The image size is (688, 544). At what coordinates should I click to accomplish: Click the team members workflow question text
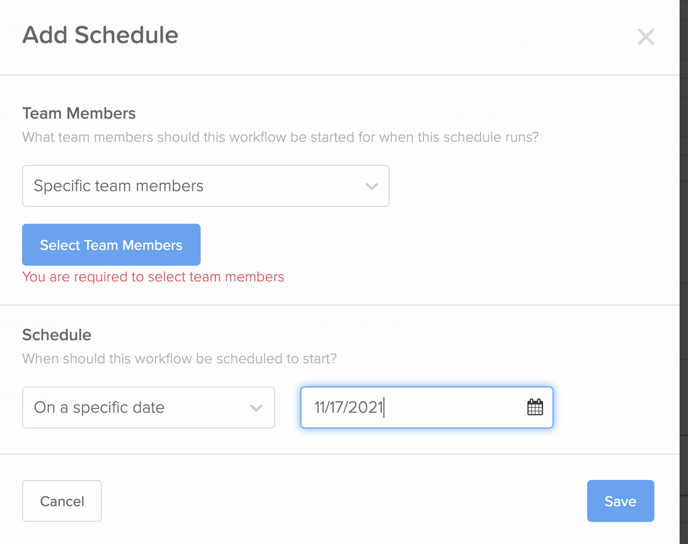[x=280, y=137]
